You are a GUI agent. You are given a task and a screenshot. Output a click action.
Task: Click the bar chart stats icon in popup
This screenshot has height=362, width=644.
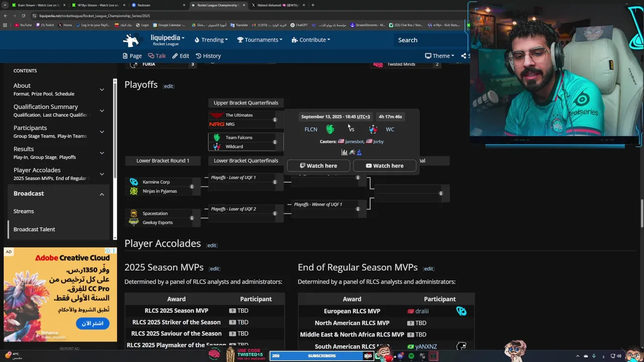[x=344, y=152]
